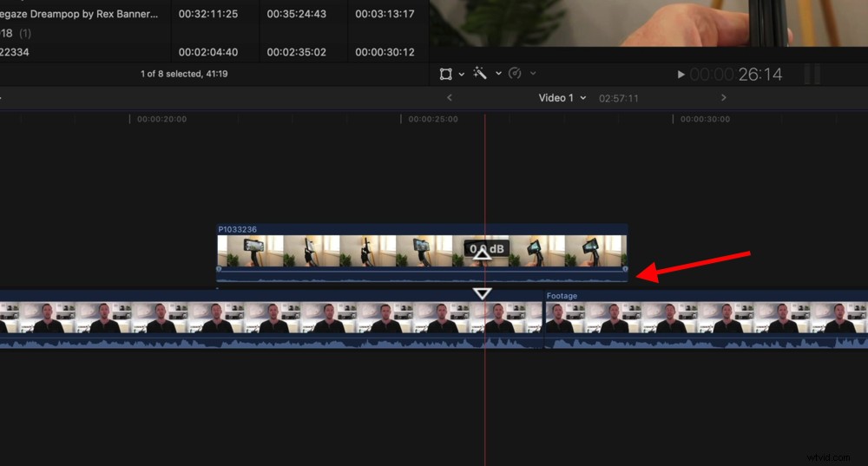Click the 00:00:30:00 ruler mark
868x466 pixels.
705,119
